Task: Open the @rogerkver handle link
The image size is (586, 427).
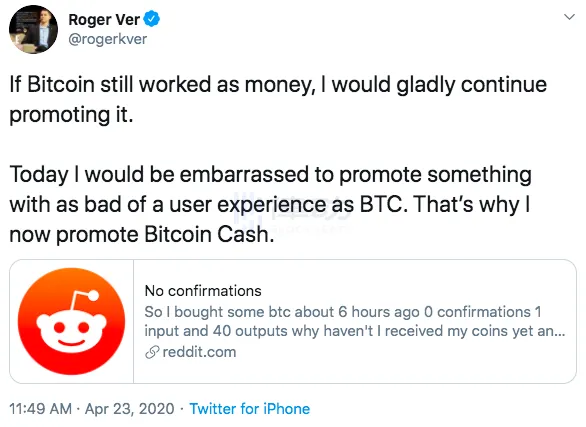Action: (x=108, y=39)
